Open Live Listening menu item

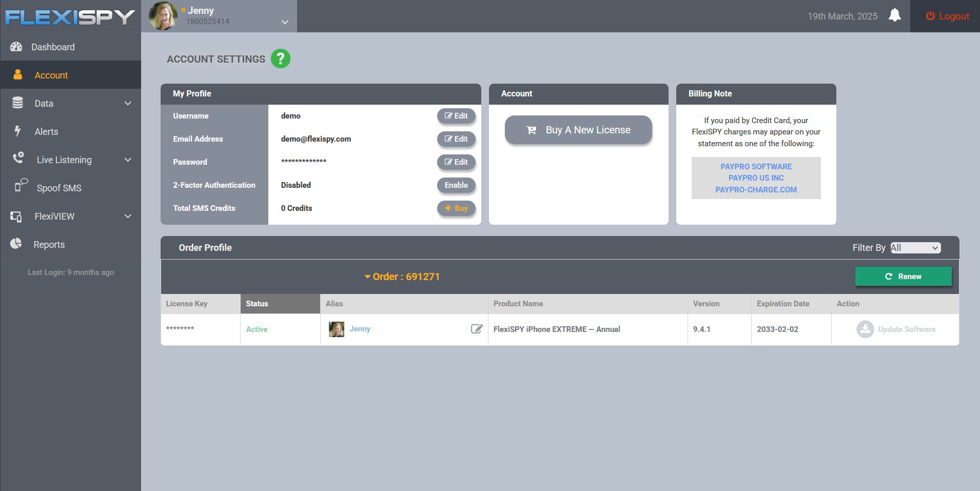[70, 160]
